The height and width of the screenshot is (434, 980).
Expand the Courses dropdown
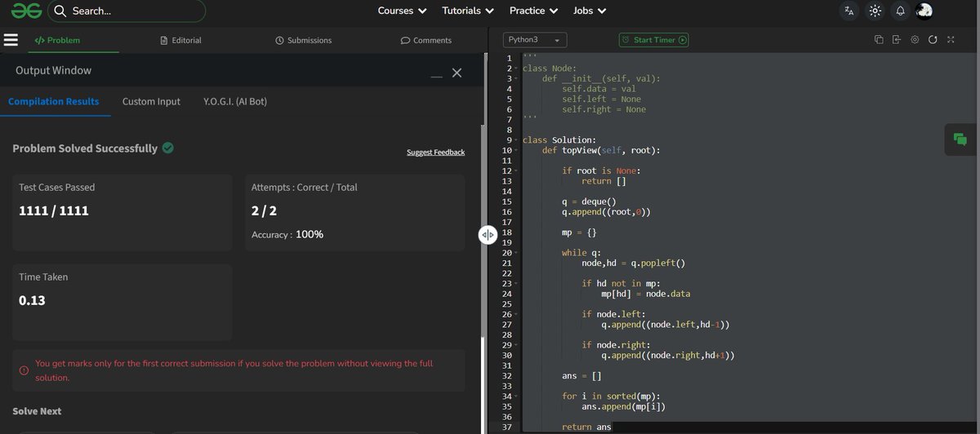[402, 11]
